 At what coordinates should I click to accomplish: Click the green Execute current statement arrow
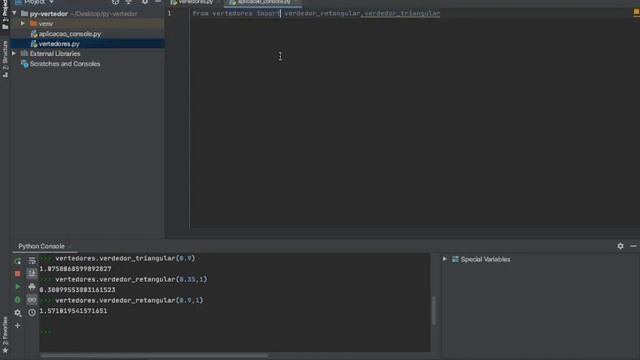pyautogui.click(x=18, y=287)
